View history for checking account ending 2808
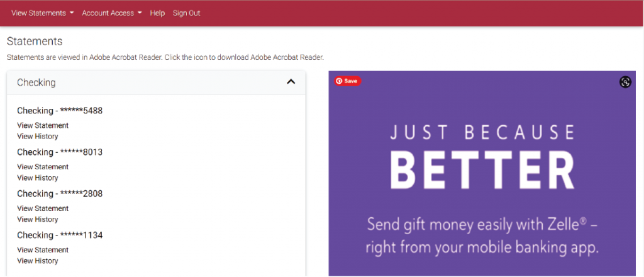This screenshot has width=644, height=277. (37, 219)
